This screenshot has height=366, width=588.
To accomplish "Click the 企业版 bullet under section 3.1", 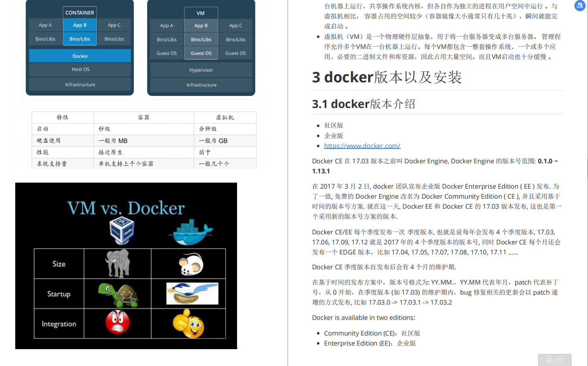I will [334, 136].
